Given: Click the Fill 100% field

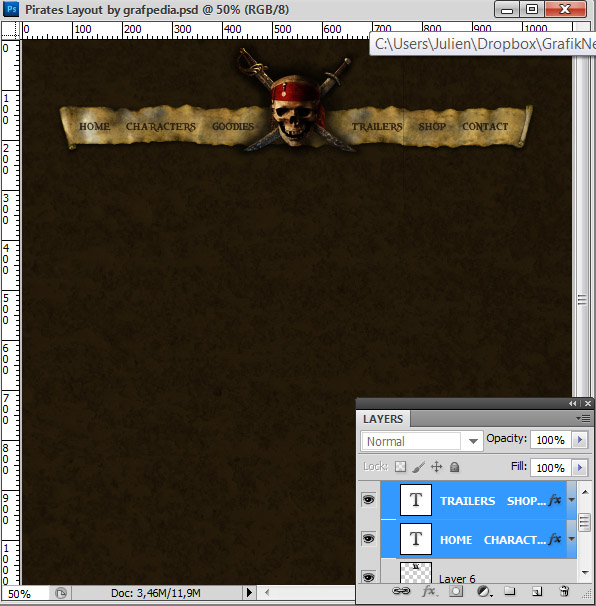Looking at the screenshot, I should point(551,468).
